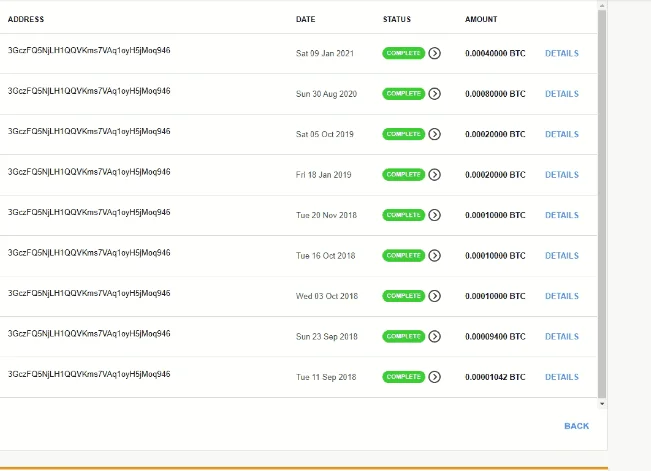Click the arrow icon for Tue 16 Oct 2018
651x471 pixels.
(434, 255)
